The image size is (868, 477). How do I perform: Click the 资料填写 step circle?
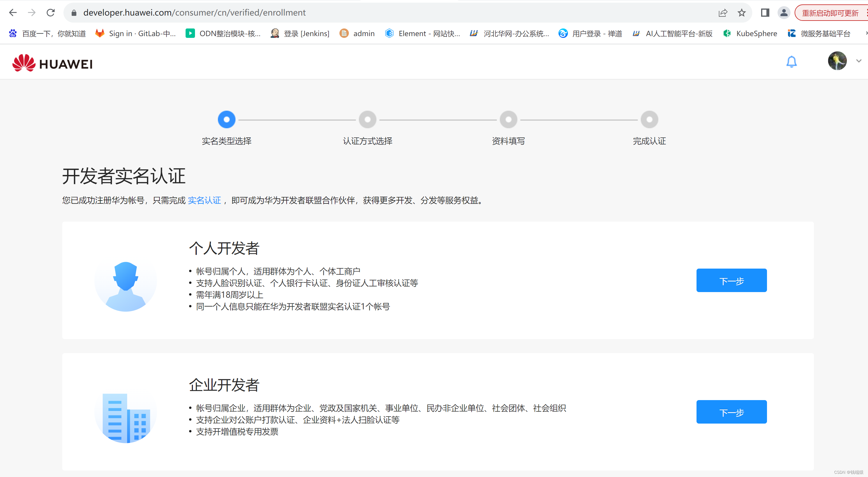(508, 119)
